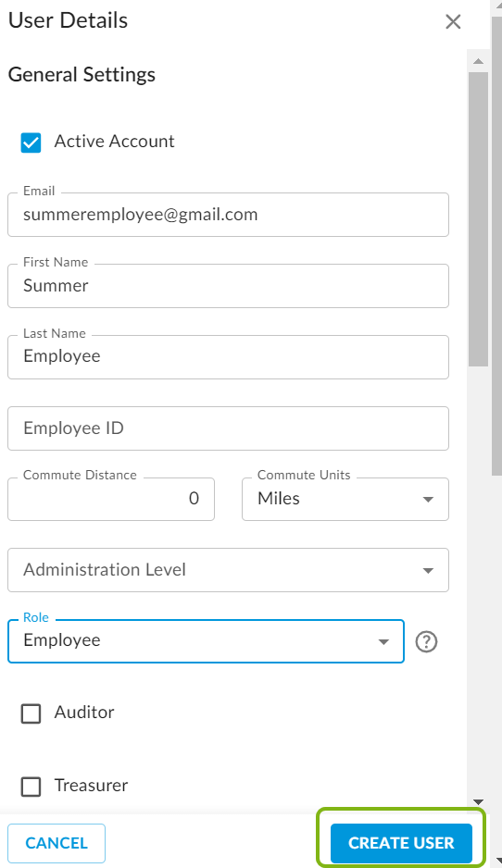Click the CANCEL button
Image resolution: width=502 pixels, height=868 pixels.
pyautogui.click(x=56, y=843)
